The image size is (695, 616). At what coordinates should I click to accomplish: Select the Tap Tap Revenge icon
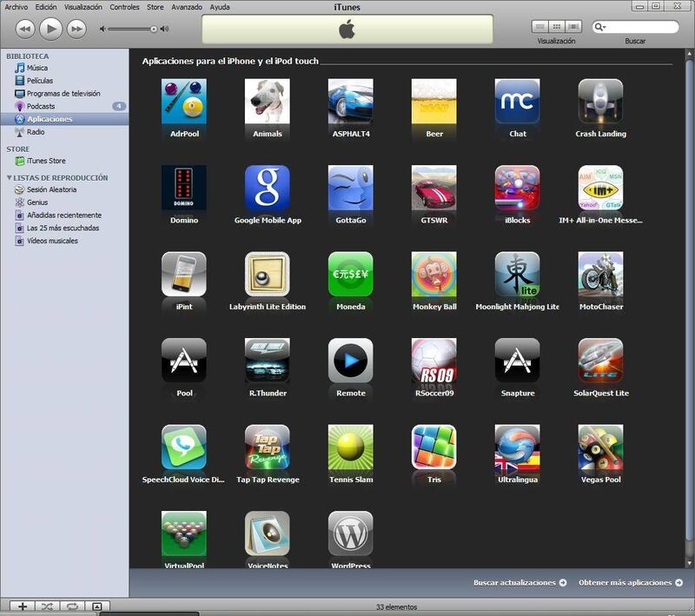[x=268, y=447]
